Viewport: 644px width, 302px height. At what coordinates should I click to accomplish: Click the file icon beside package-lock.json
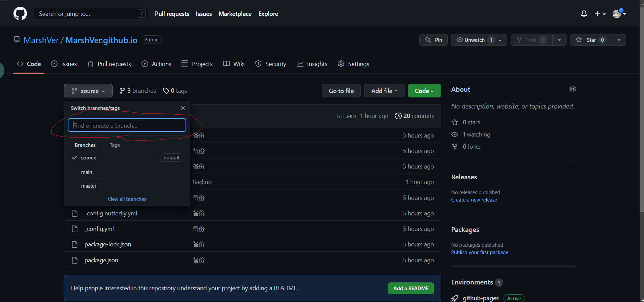[x=75, y=244]
